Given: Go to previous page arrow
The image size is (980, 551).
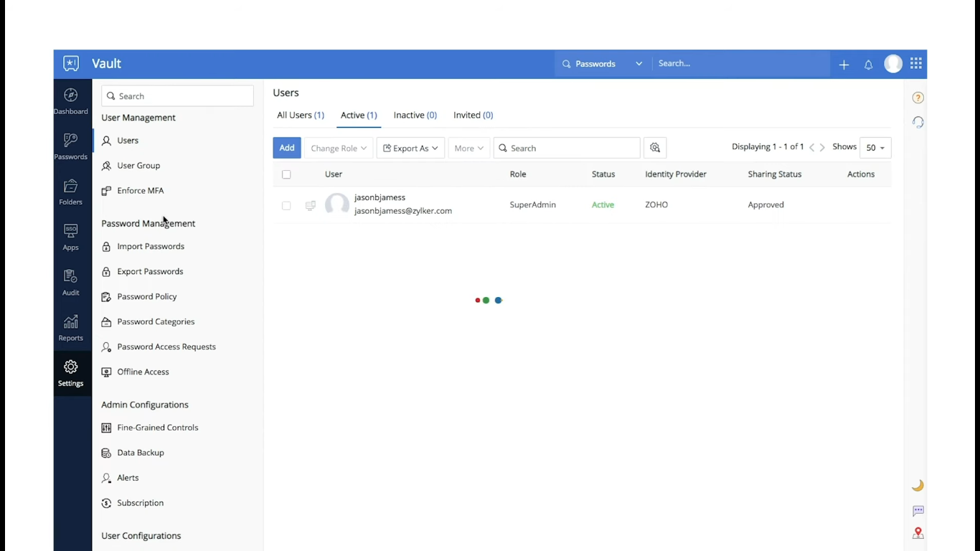Looking at the screenshot, I should click(811, 147).
